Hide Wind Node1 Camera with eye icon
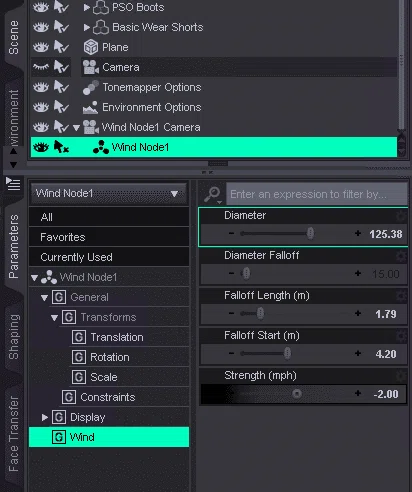 point(41,127)
